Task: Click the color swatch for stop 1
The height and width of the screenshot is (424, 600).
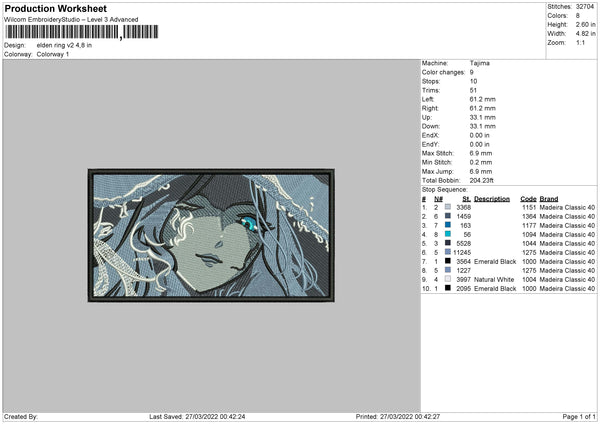Action: [448, 207]
